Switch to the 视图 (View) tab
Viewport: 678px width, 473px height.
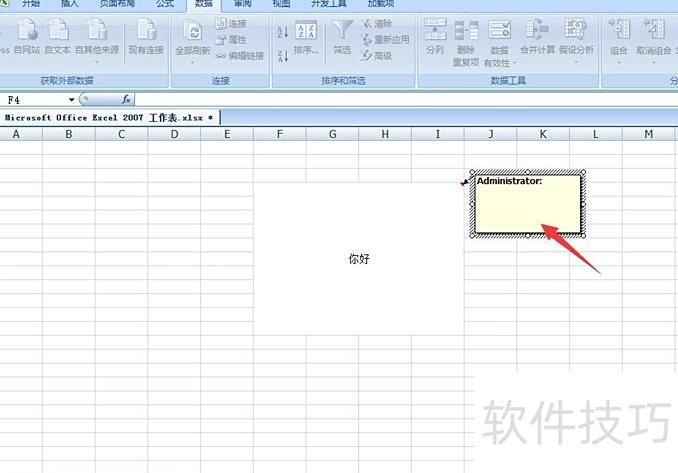click(281, 3)
